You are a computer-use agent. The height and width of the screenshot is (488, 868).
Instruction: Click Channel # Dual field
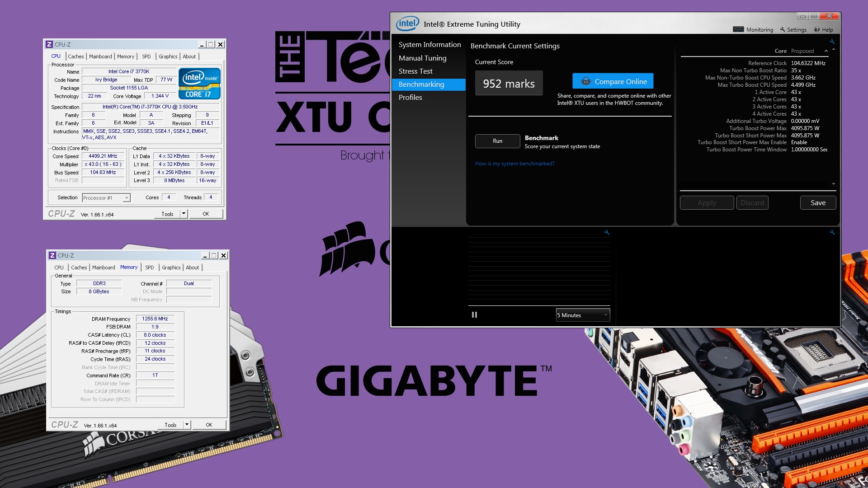point(189,284)
